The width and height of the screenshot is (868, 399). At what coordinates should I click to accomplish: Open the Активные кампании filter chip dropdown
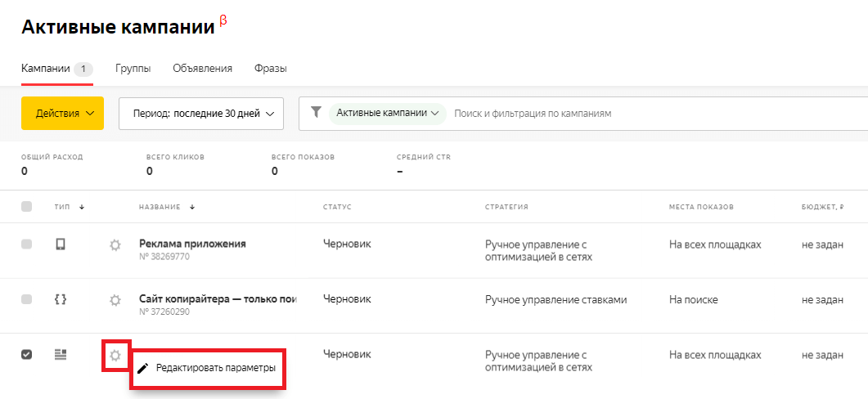tap(388, 113)
